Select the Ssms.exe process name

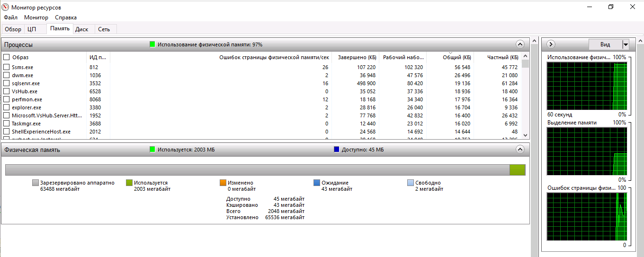(23, 67)
